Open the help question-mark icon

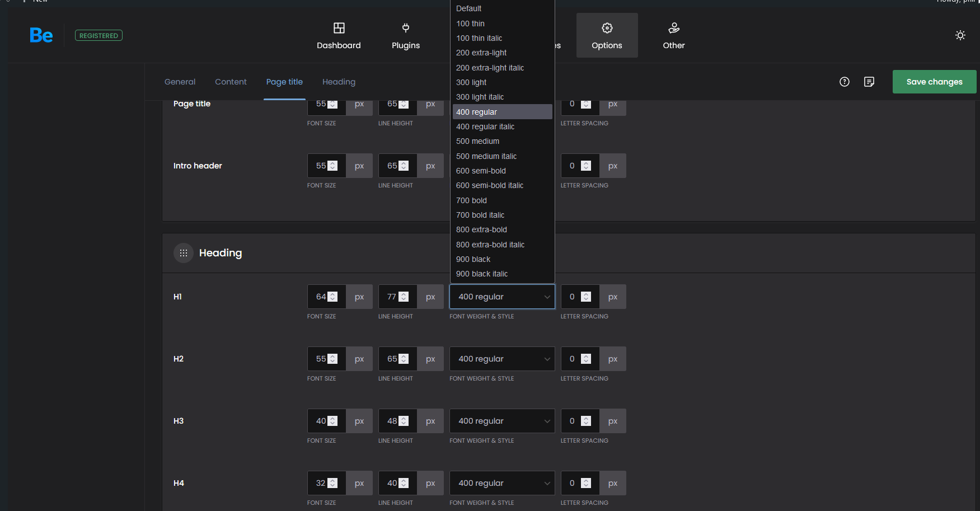tap(845, 82)
